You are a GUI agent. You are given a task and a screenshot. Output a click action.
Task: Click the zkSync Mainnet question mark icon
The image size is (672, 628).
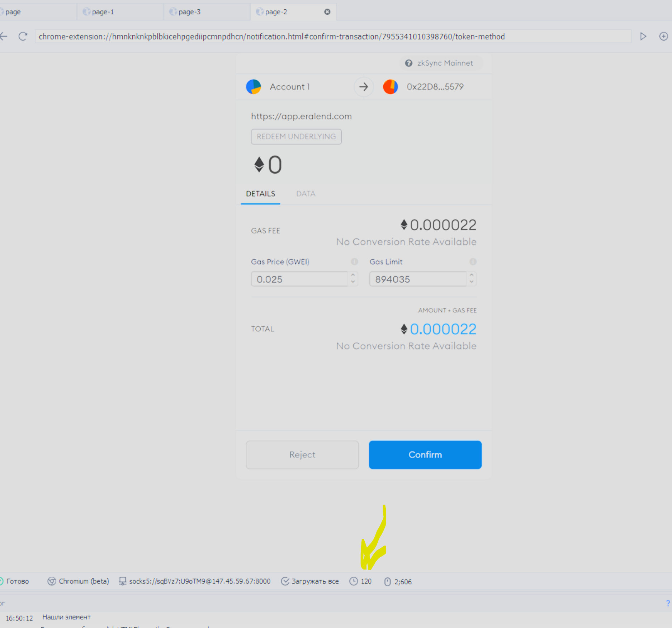408,63
